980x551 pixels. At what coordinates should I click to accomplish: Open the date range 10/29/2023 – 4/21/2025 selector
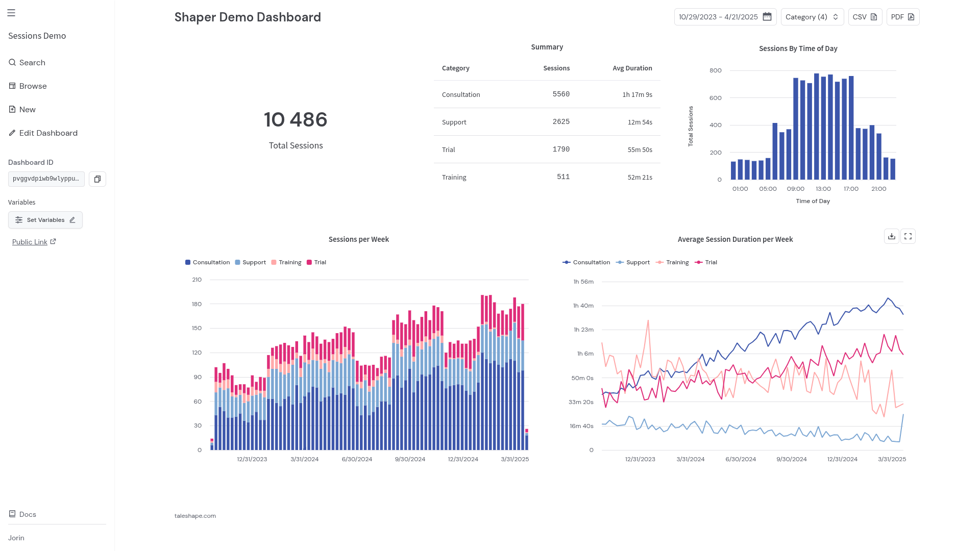click(x=725, y=17)
